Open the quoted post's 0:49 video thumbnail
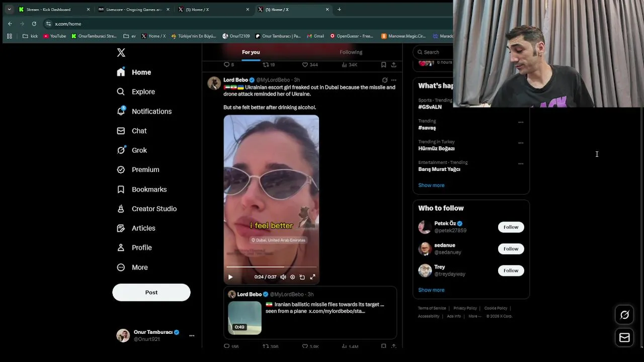 [x=245, y=318]
